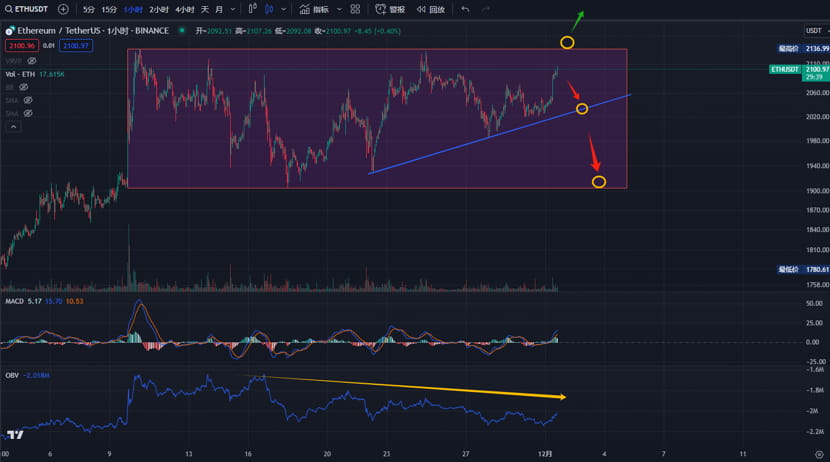This screenshot has width=830, height=462.
Task: Switch to the 天 daily interval
Action: [205, 10]
